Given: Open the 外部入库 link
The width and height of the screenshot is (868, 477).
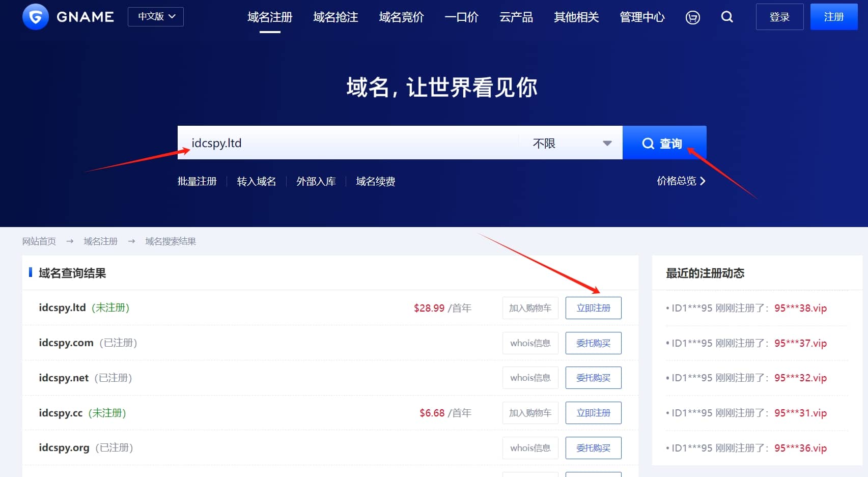Looking at the screenshot, I should [316, 181].
